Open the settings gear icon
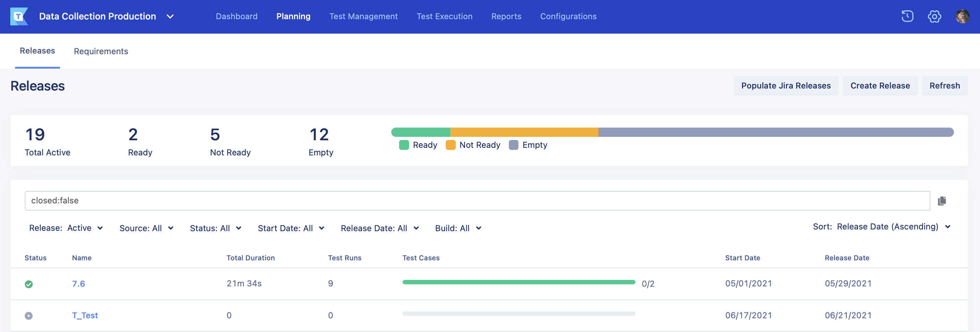This screenshot has width=980, height=332. point(934,16)
